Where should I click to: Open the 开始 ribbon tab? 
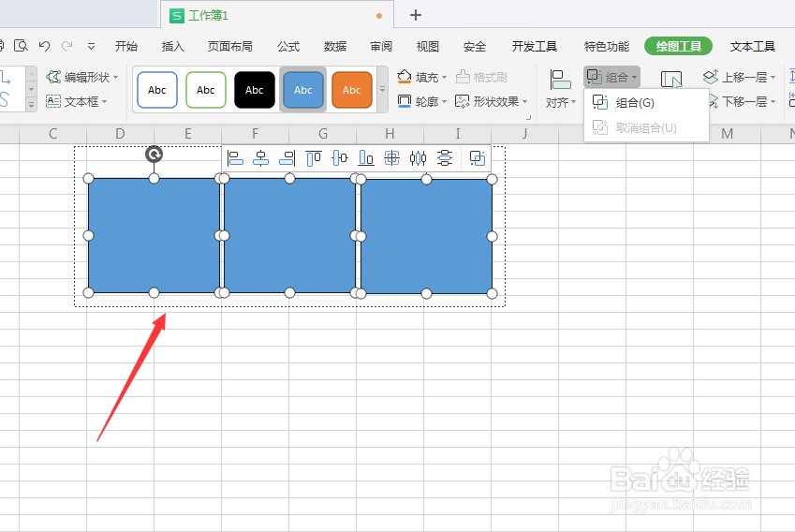click(125, 46)
